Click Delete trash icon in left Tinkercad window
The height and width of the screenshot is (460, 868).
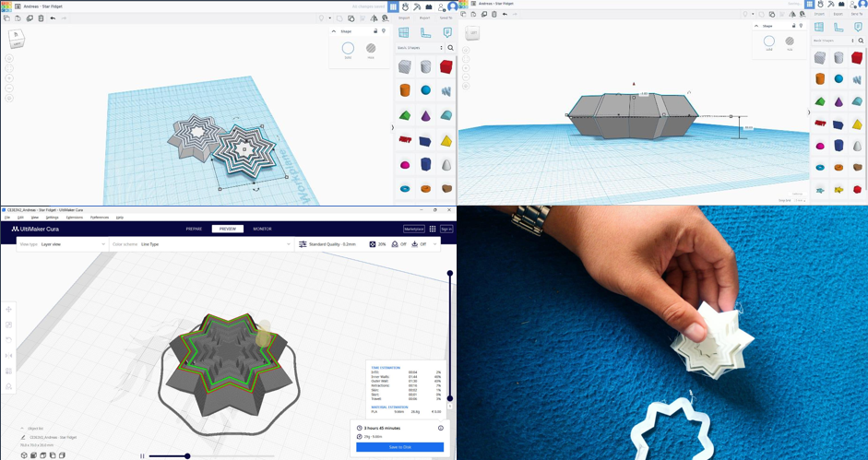click(x=41, y=18)
